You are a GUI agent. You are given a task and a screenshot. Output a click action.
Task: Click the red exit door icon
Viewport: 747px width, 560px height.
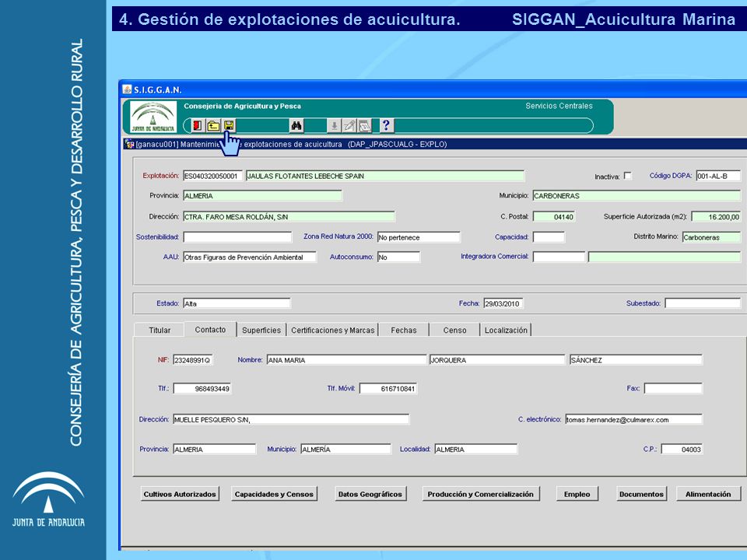point(197,126)
